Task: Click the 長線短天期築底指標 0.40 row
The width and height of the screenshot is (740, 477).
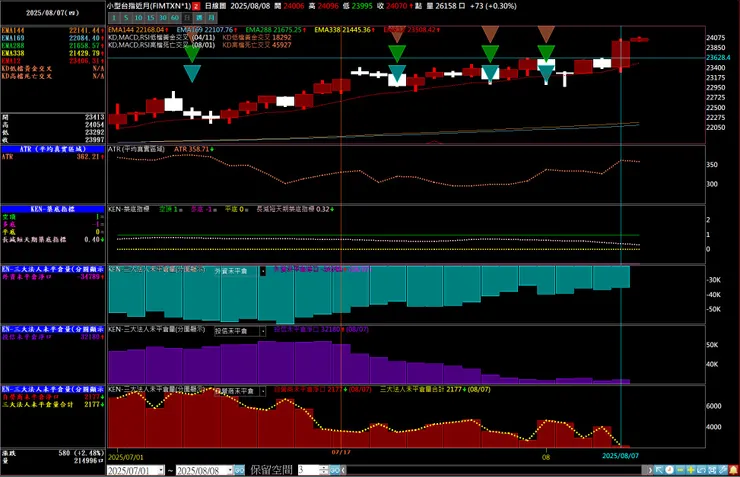Action: (52, 240)
